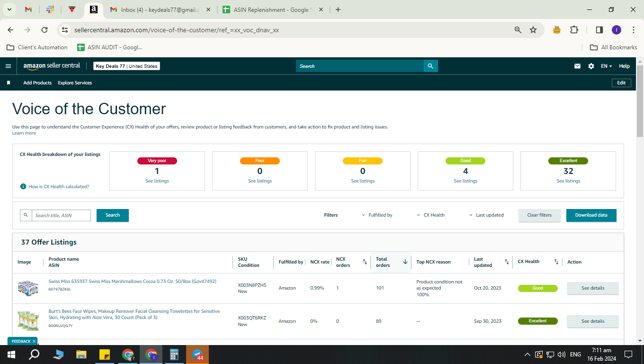Image resolution: width=644 pixels, height=364 pixels.
Task: Open Telegram from the taskbar
Action: tap(197, 355)
